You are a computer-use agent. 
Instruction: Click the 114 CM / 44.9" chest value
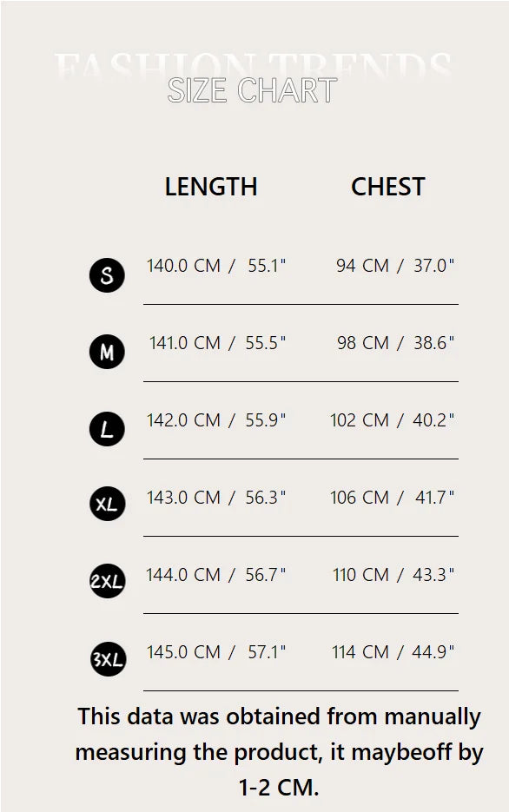393,652
